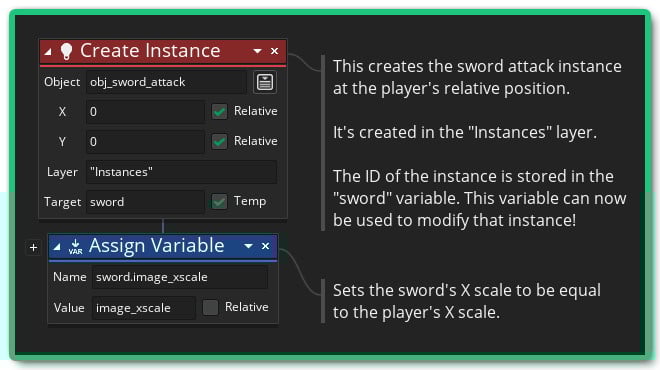Remove the Assign Variable action with X
This screenshot has width=660, height=370.
click(265, 246)
